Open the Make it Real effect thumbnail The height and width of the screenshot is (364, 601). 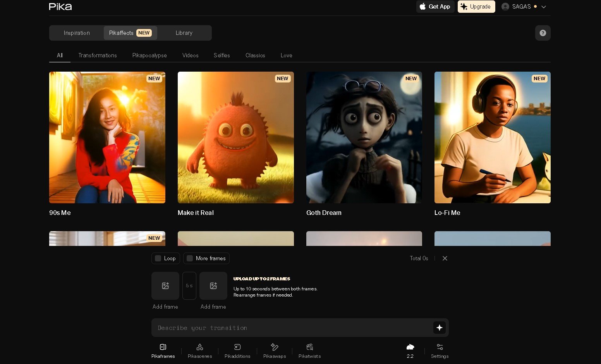pos(236,137)
